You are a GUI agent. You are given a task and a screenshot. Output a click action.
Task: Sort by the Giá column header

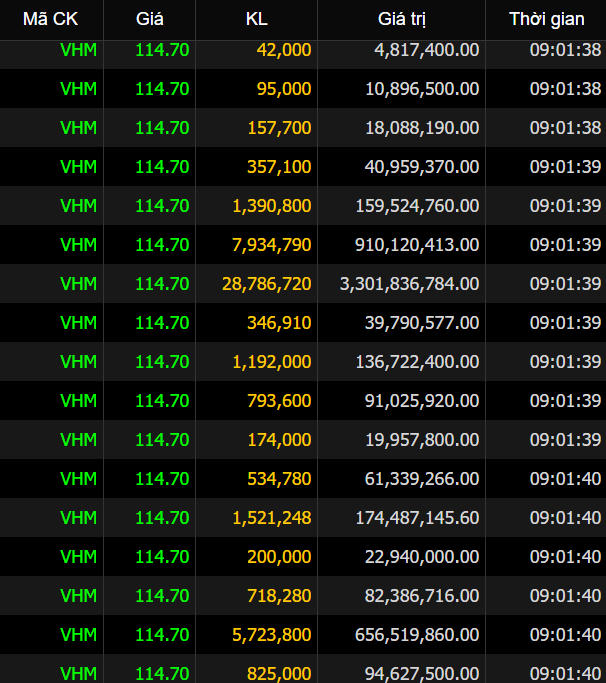150,19
